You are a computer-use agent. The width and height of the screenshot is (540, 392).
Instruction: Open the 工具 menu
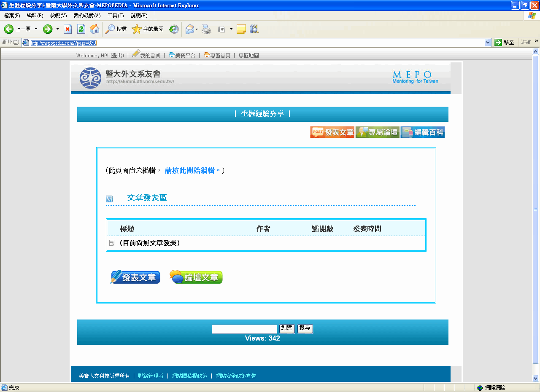point(115,16)
